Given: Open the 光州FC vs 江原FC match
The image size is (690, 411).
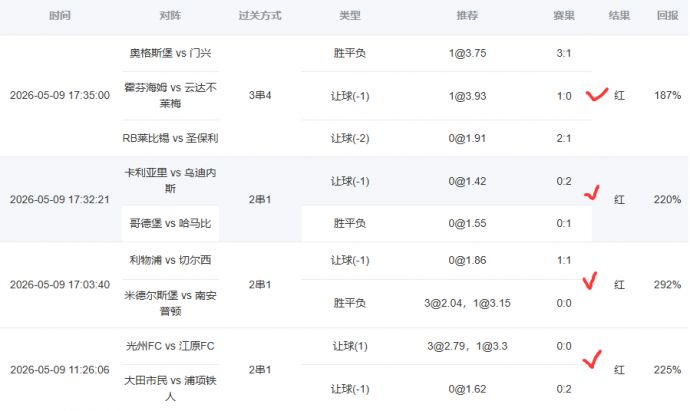Looking at the screenshot, I should point(170,346).
